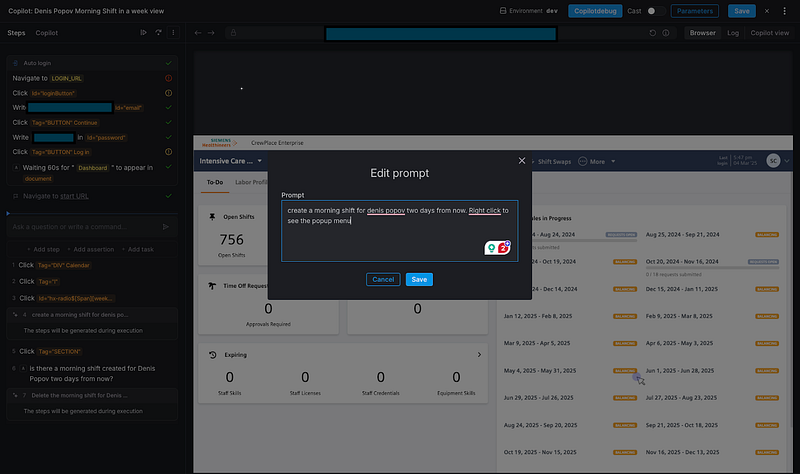Expand the Expiring card chevron
Screen dimensions: 800x474
[x=479, y=355]
